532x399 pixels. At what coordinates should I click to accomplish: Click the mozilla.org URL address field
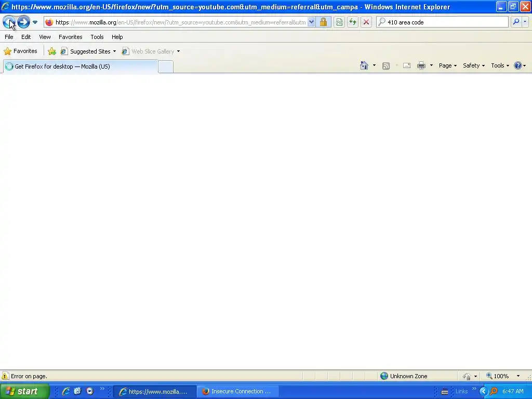pyautogui.click(x=180, y=22)
